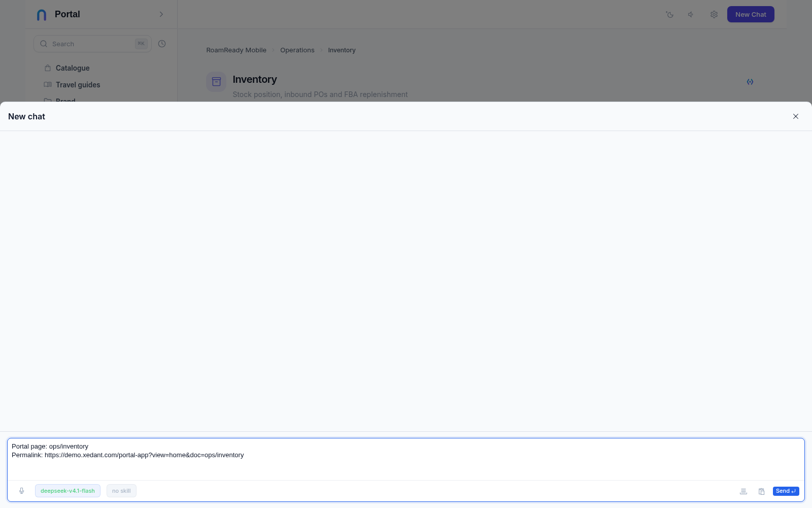Viewport: 812px width, 508px height.
Task: Click the Portal logo icon
Action: [42, 15]
